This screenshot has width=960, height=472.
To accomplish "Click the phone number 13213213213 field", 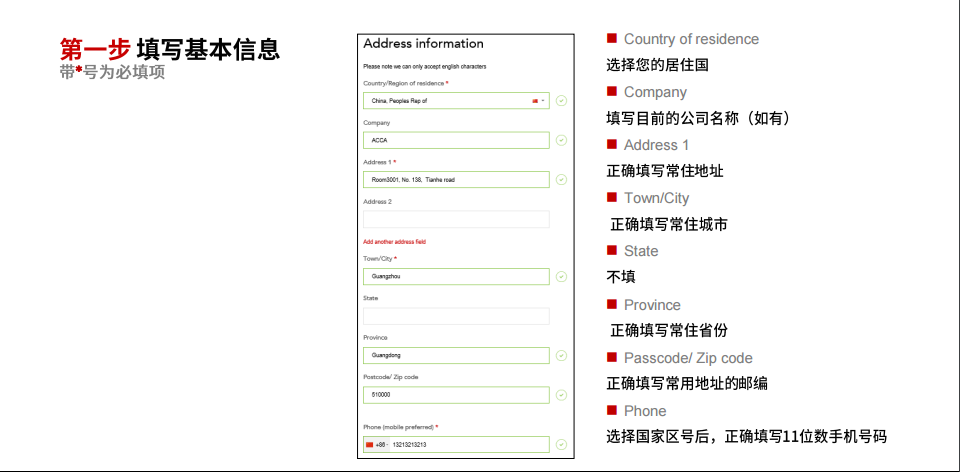I will (470, 444).
